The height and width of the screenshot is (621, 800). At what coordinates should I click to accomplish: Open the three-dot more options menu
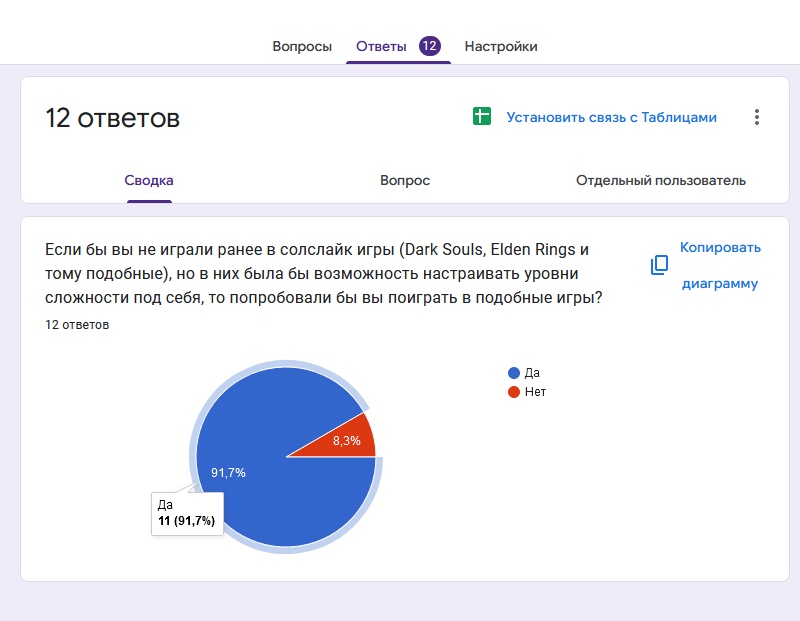(x=757, y=117)
